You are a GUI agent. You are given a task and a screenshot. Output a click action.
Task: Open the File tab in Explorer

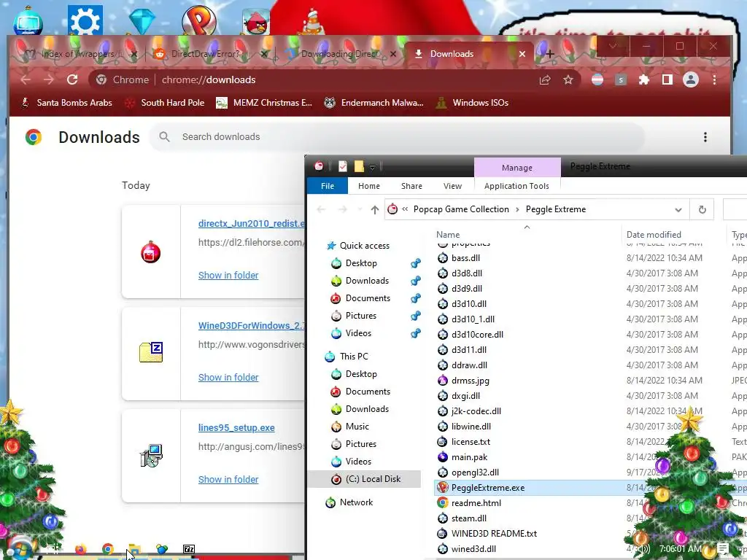click(328, 186)
